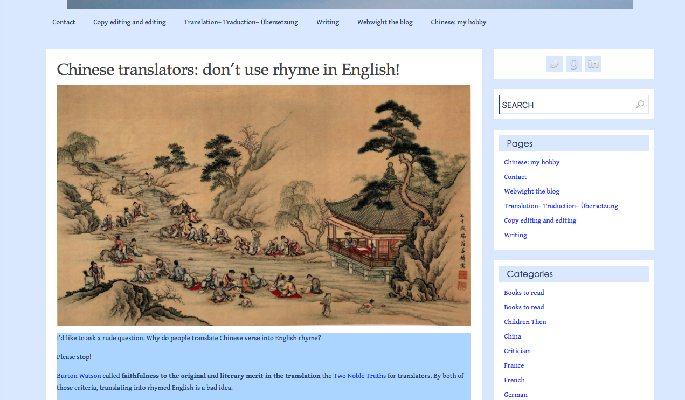Follow the 'Burton Watson' link in the article
The width and height of the screenshot is (685, 400).
click(79, 376)
